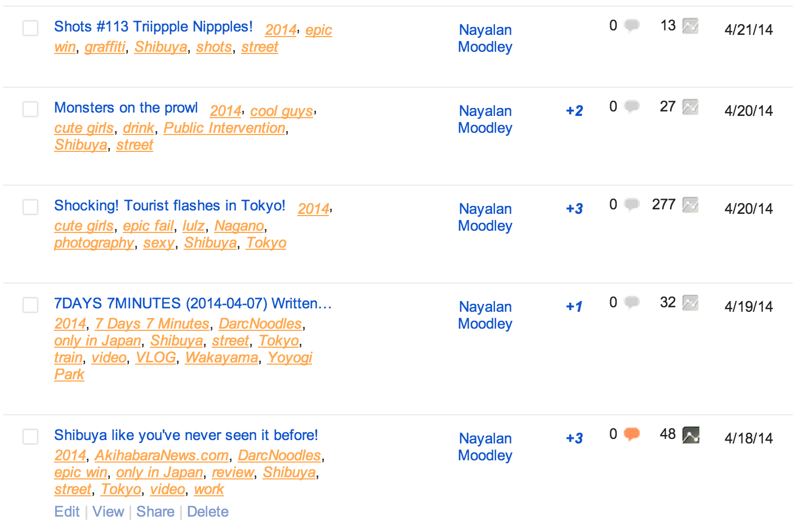Click Share under the Shibuya post
812x529 pixels.
(155, 512)
